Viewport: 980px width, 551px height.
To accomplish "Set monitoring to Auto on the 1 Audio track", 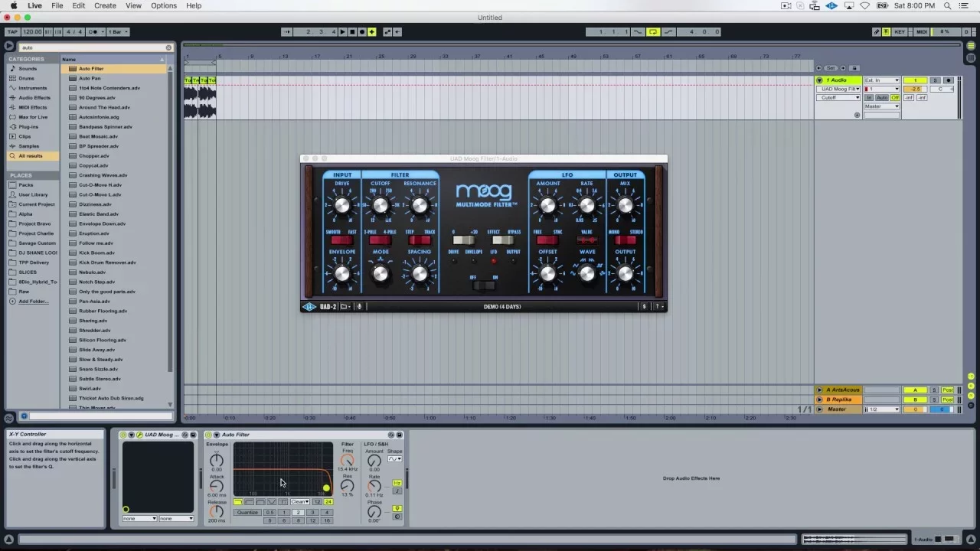I will pyautogui.click(x=882, y=98).
